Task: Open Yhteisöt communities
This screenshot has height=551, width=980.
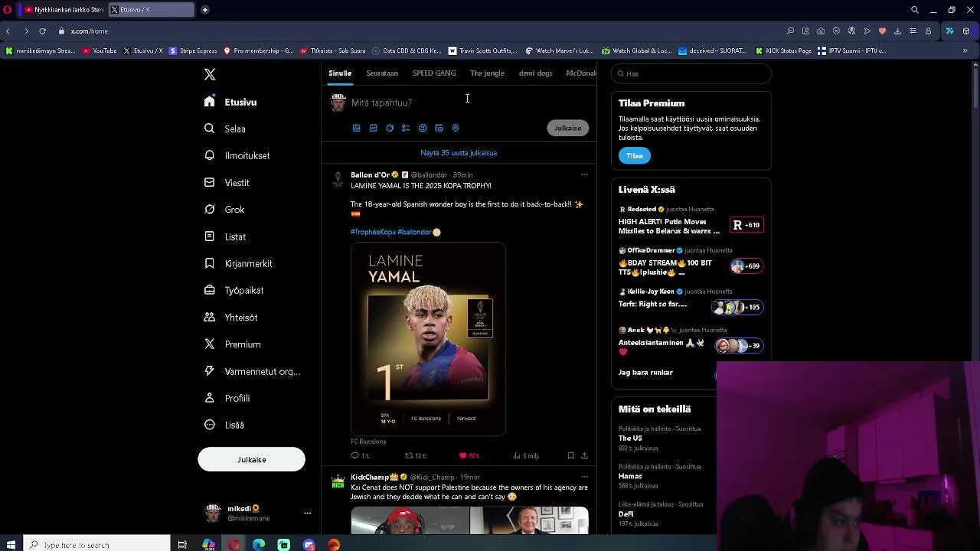Action: [x=230, y=318]
